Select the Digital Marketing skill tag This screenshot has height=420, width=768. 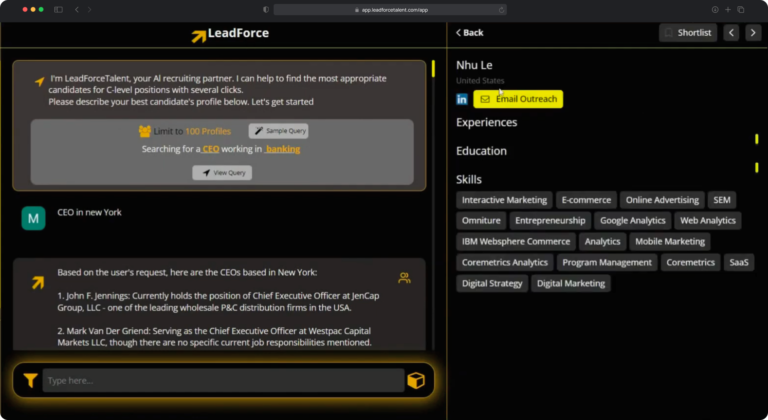pyautogui.click(x=571, y=284)
